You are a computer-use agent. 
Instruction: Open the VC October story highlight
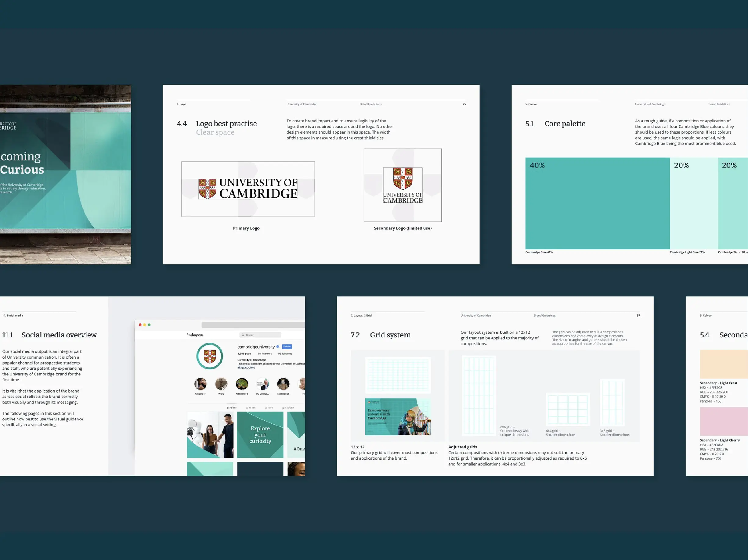[x=262, y=384]
